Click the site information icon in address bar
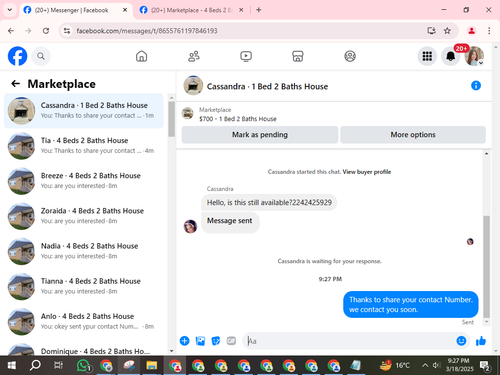 (x=67, y=31)
